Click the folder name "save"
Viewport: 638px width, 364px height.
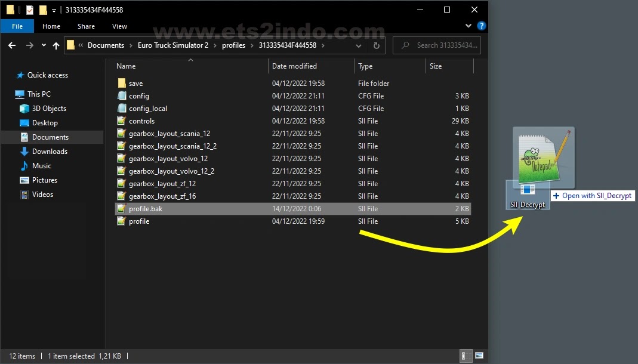pos(136,84)
